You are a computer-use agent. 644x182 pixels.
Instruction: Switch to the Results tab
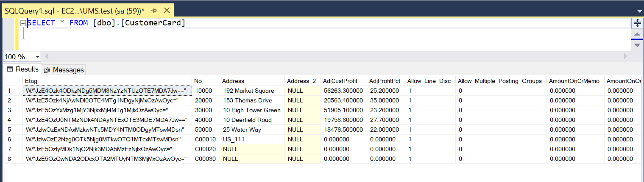23,69
